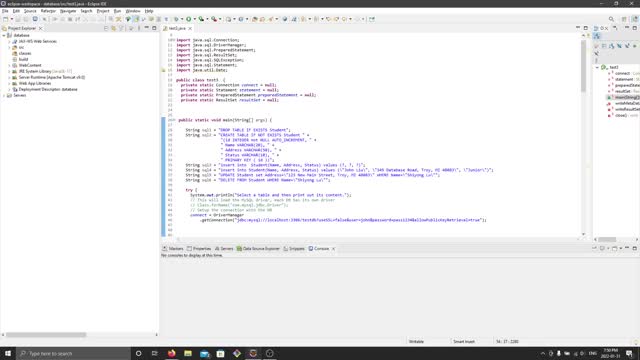Click the Save icon in the toolbar
Screen dimensions: 640x360
point(18,19)
